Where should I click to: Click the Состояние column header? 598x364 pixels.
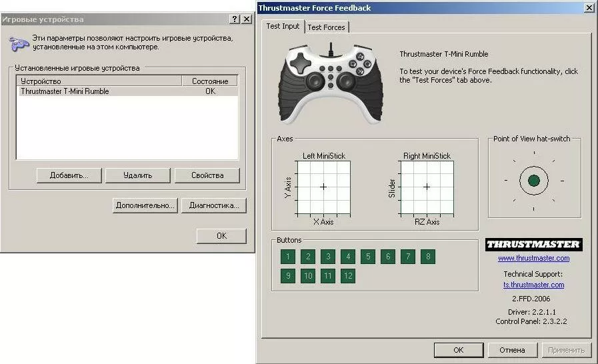[210, 81]
